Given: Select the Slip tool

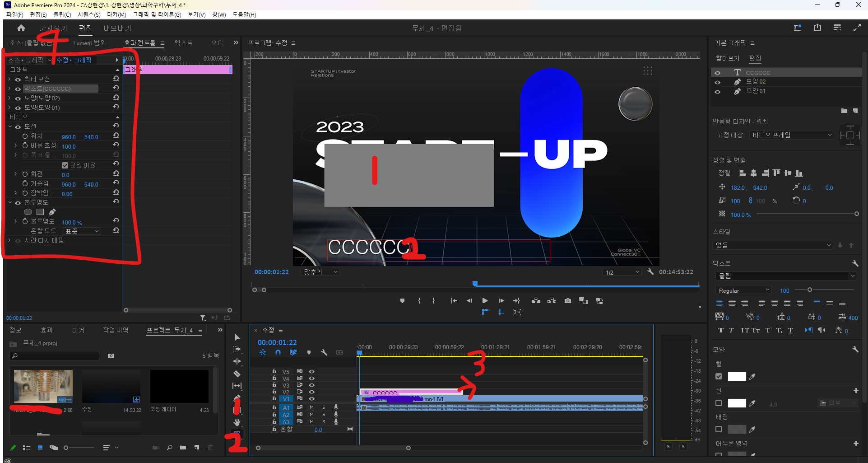Looking at the screenshot, I should 237,386.
